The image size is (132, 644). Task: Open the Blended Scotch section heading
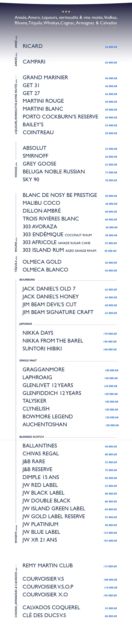click(x=31, y=437)
